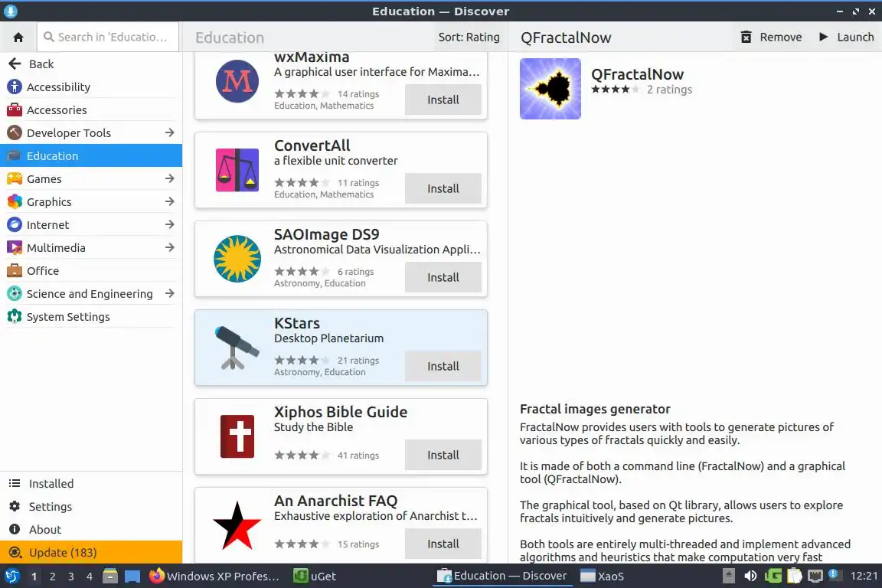Click the home icon button

tap(18, 38)
